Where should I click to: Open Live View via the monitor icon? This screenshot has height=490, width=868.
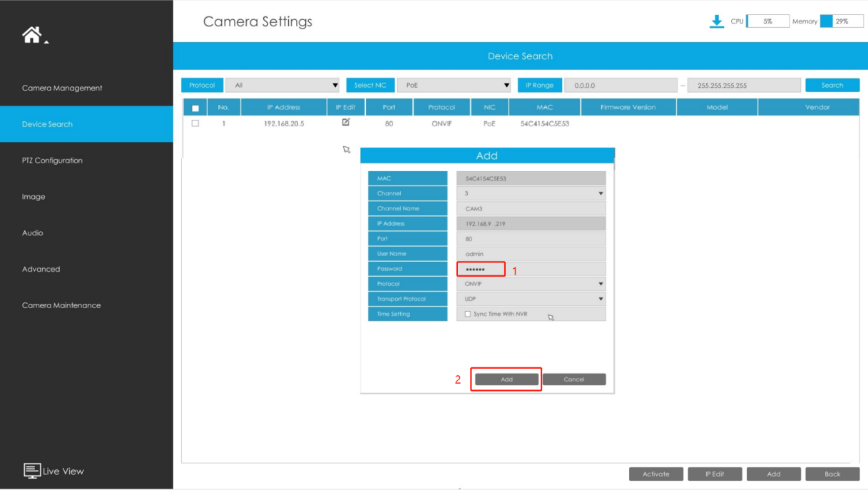click(32, 471)
